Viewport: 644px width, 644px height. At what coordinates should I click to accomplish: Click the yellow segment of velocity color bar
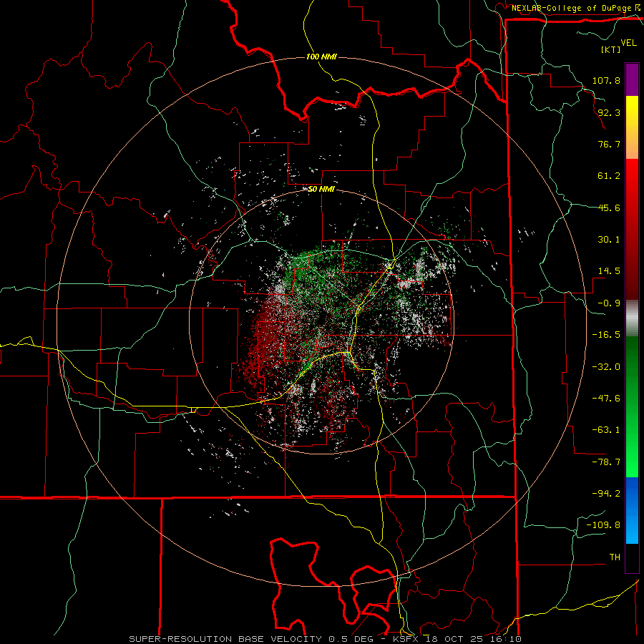pos(632,127)
